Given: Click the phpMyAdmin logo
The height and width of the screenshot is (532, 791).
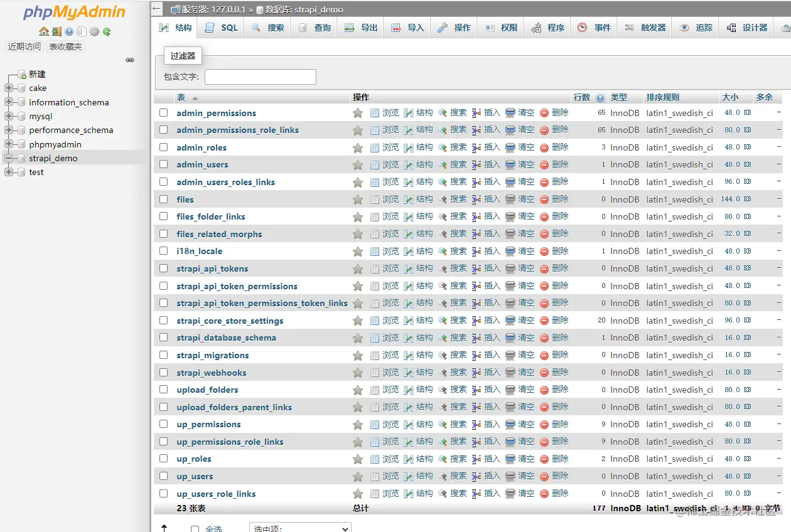Looking at the screenshot, I should tap(74, 13).
